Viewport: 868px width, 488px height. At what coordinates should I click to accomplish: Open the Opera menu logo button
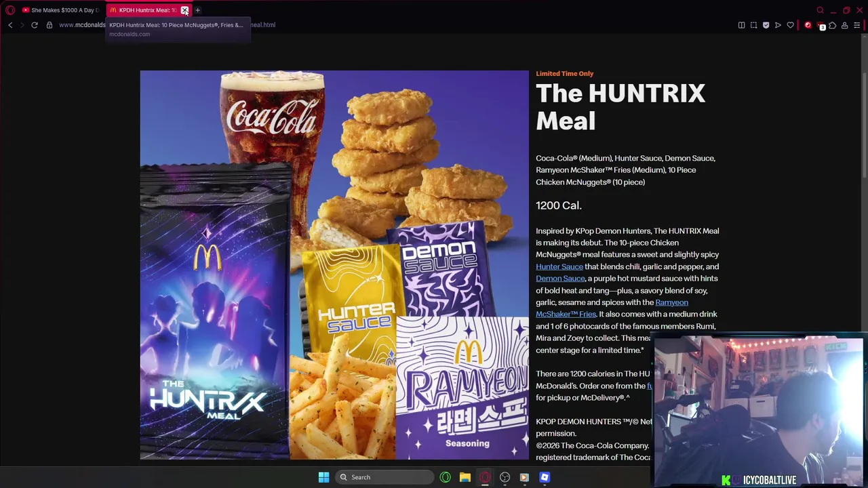pyautogui.click(x=10, y=10)
